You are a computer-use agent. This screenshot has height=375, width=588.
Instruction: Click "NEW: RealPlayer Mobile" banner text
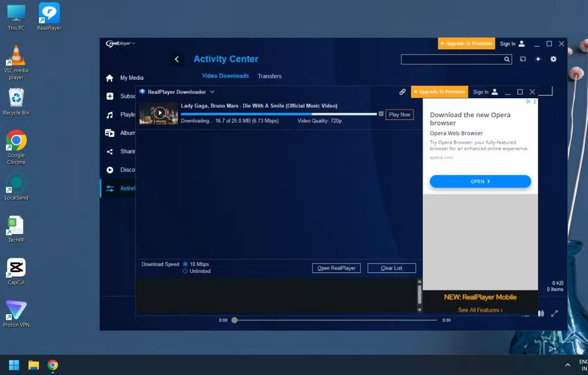pyautogui.click(x=480, y=297)
